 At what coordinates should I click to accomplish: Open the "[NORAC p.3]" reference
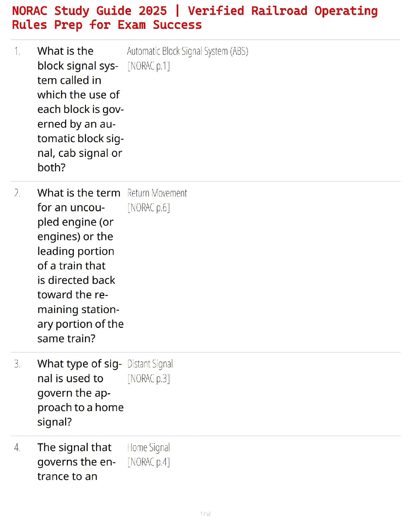coord(149,379)
